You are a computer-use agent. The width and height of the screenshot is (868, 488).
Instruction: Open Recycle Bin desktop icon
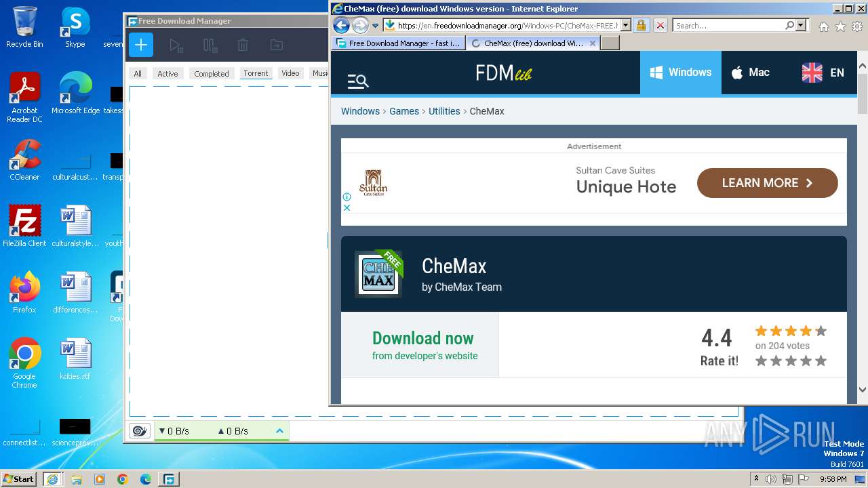(24, 27)
